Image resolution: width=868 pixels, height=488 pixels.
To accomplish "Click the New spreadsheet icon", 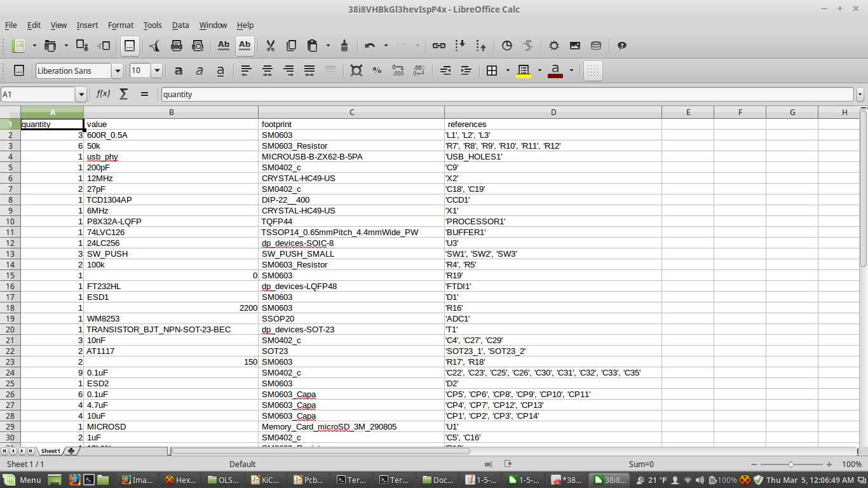I will pyautogui.click(x=19, y=46).
